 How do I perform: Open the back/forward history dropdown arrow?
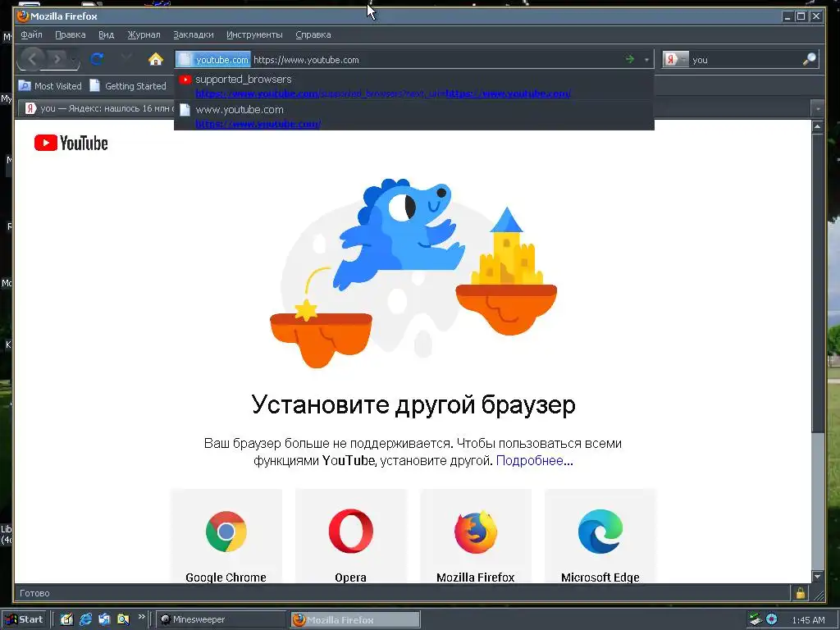click(73, 59)
